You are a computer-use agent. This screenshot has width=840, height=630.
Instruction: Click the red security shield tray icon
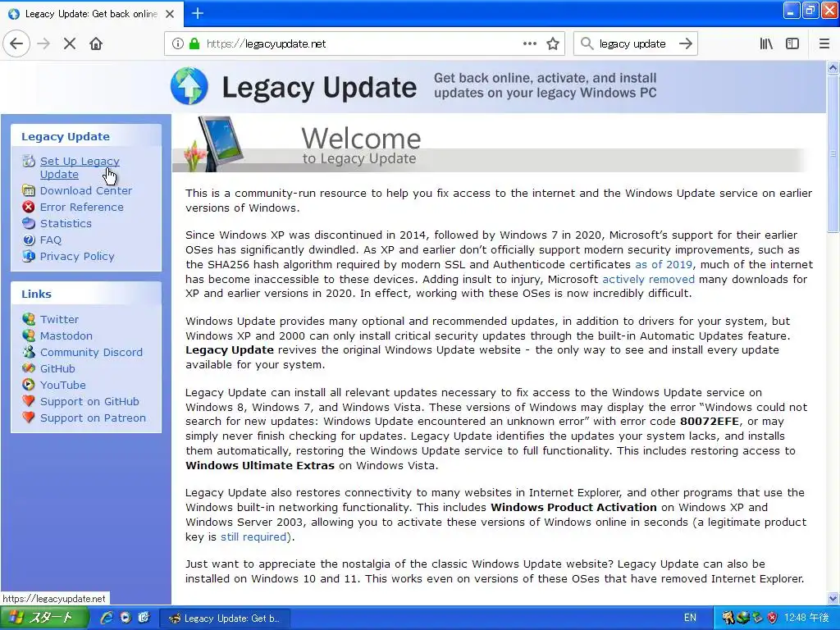[x=772, y=618]
